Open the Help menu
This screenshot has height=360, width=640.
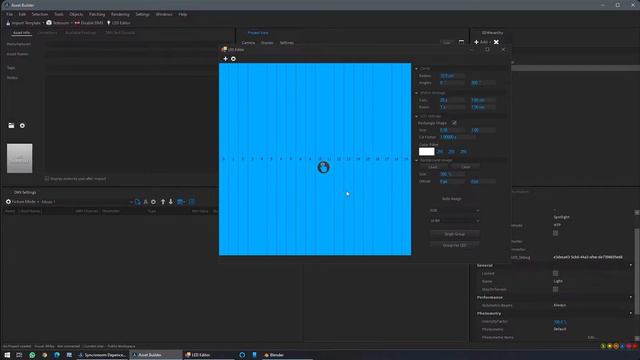click(x=182, y=14)
